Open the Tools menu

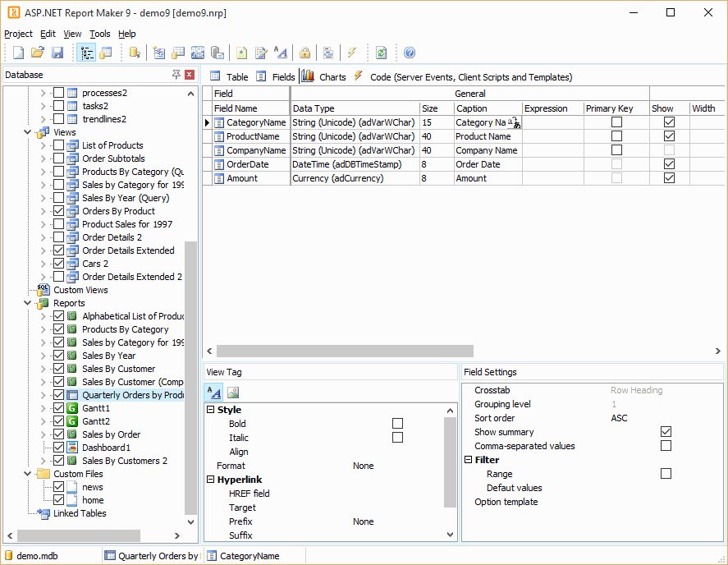click(x=100, y=34)
